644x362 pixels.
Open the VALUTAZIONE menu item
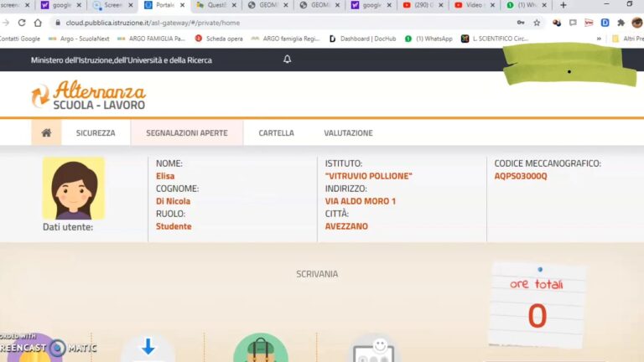tap(348, 133)
